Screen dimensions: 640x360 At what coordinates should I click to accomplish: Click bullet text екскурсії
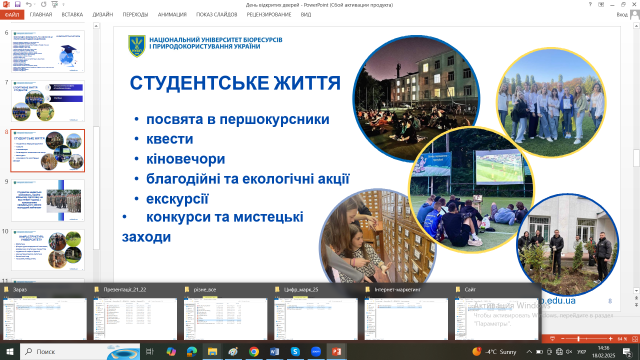click(x=177, y=199)
